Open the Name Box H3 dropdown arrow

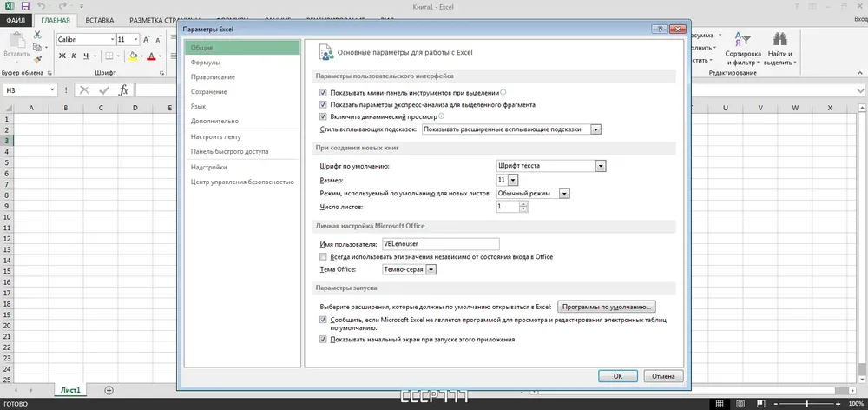(53, 90)
